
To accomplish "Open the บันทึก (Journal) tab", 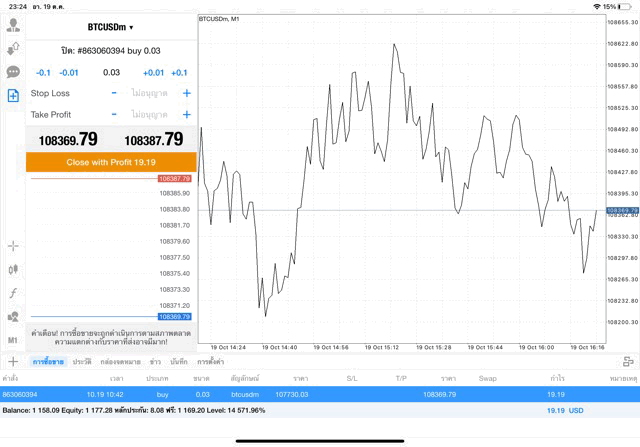I will point(179,361).
